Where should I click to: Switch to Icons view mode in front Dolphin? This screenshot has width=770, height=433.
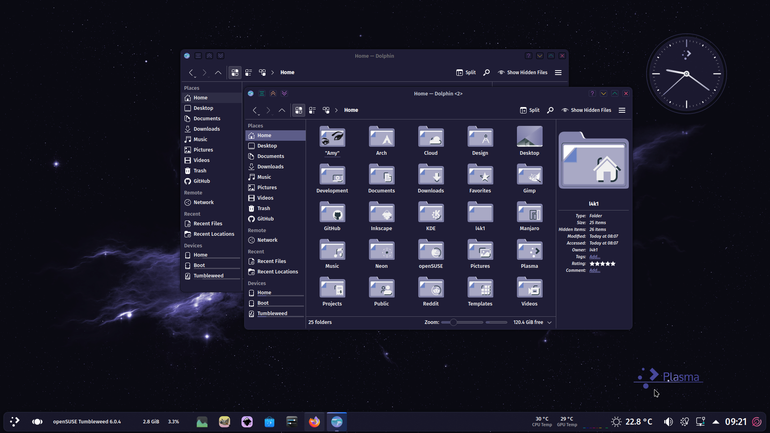pos(299,110)
